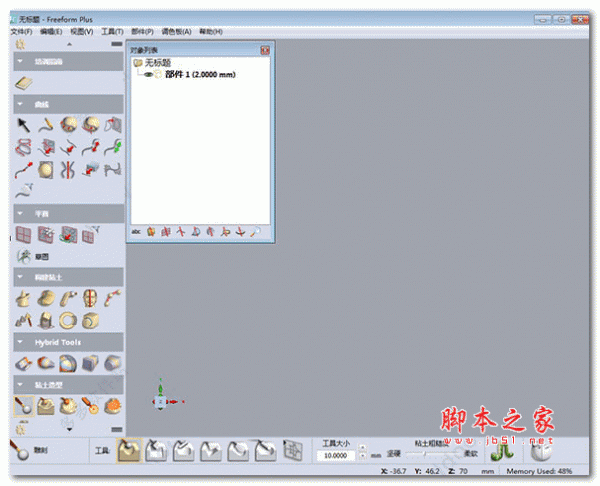
Task: Select the groove carving clay tool
Action: (x=46, y=406)
